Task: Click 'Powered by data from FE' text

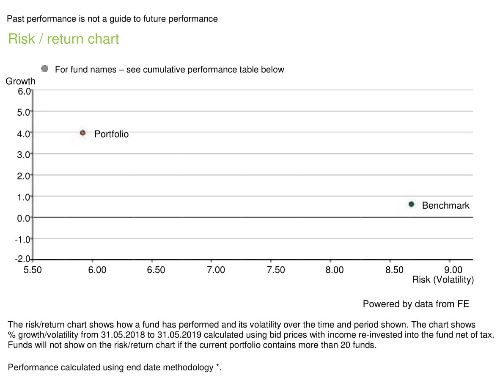Action: click(416, 304)
